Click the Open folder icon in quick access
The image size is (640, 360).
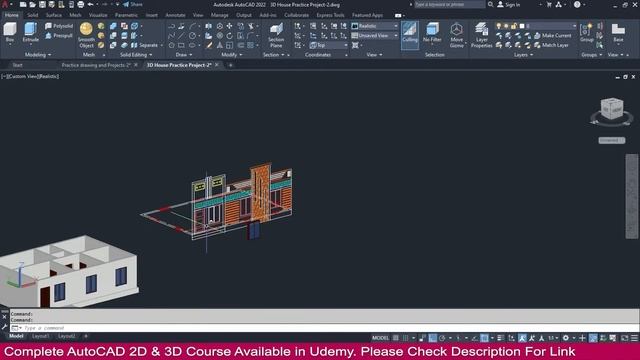click(x=32, y=4)
